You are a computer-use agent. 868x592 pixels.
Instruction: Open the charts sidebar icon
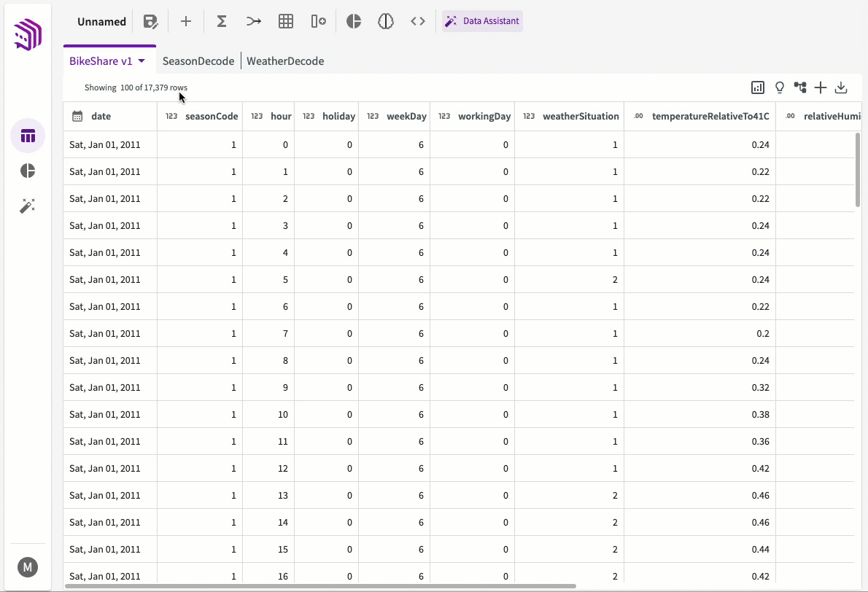pyautogui.click(x=28, y=171)
